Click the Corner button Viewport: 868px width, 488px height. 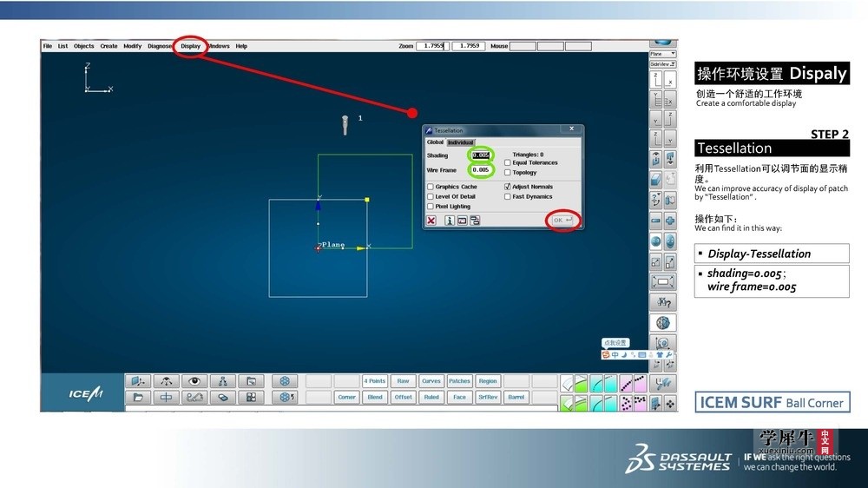(x=346, y=397)
